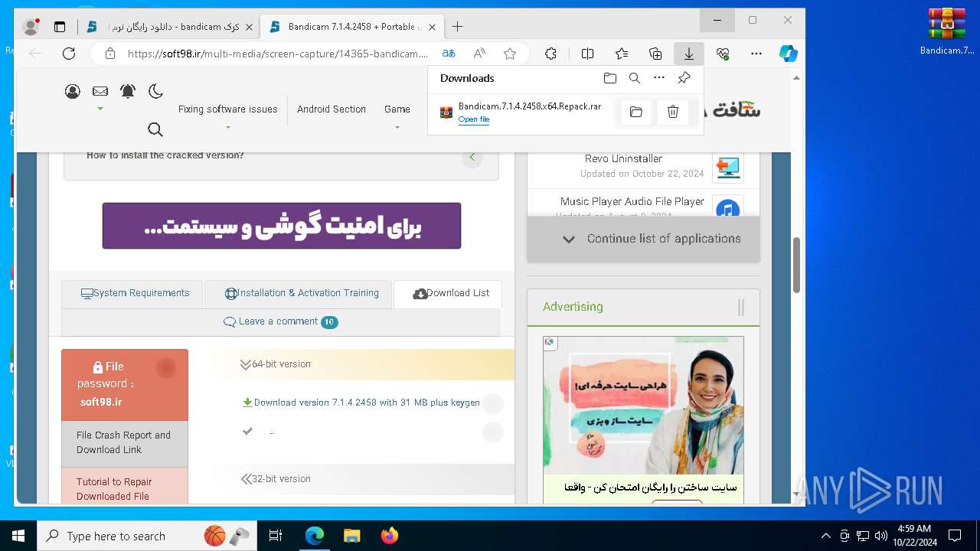Open the Copilot icon in Edge
This screenshot has width=980, height=551.
tap(789, 54)
